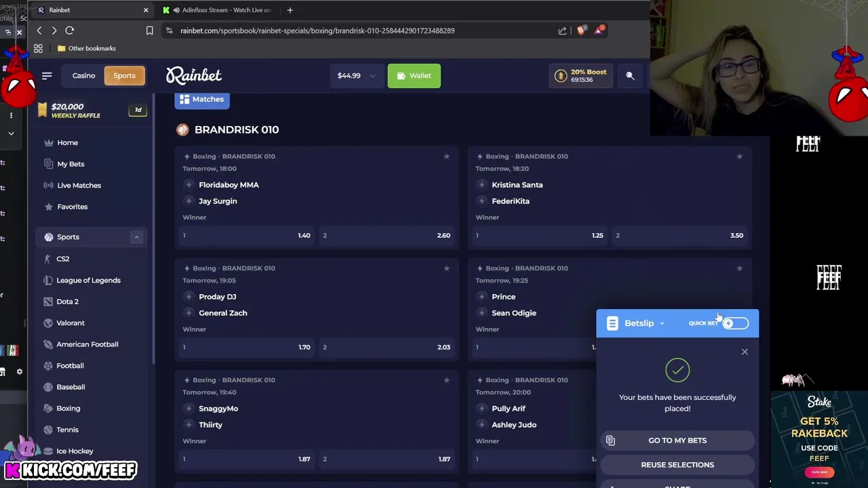Screen dimensions: 868x488
Task: Select Dota 2 sport
Action: click(67, 302)
